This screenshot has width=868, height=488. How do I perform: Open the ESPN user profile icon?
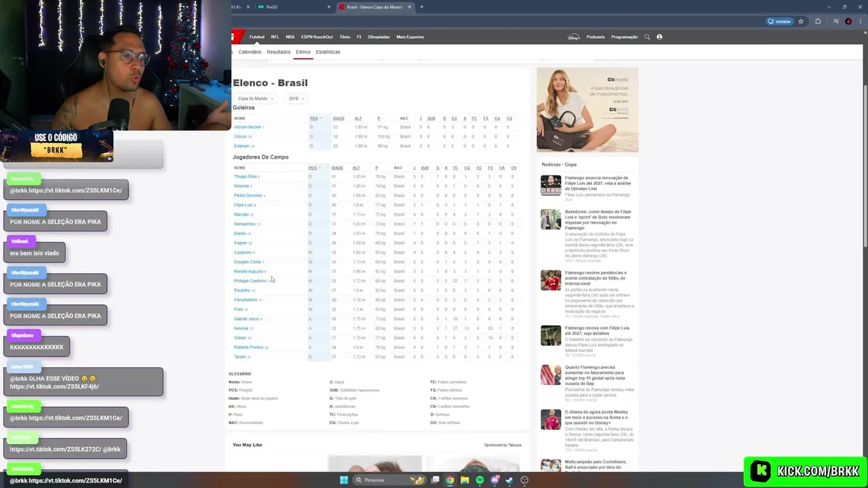pyautogui.click(x=659, y=37)
